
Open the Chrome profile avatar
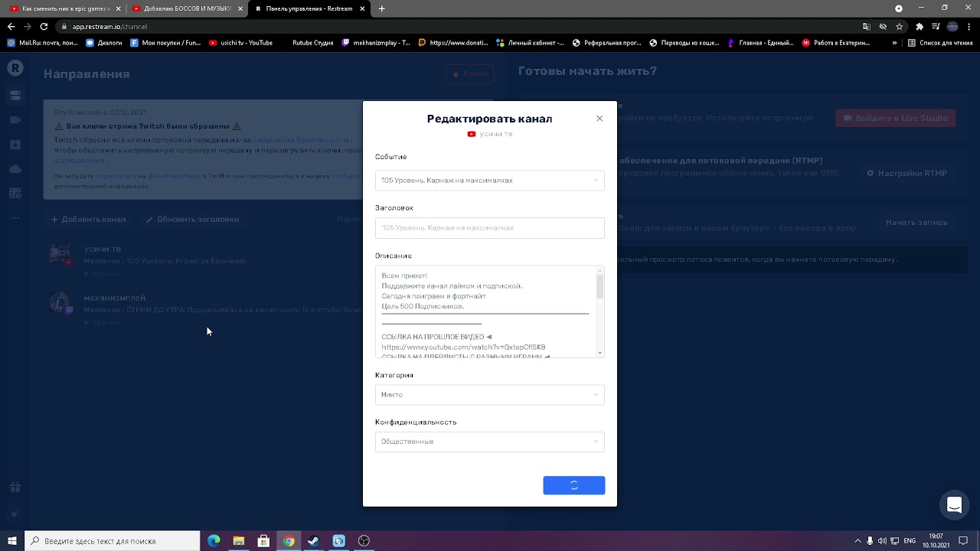coord(952,26)
